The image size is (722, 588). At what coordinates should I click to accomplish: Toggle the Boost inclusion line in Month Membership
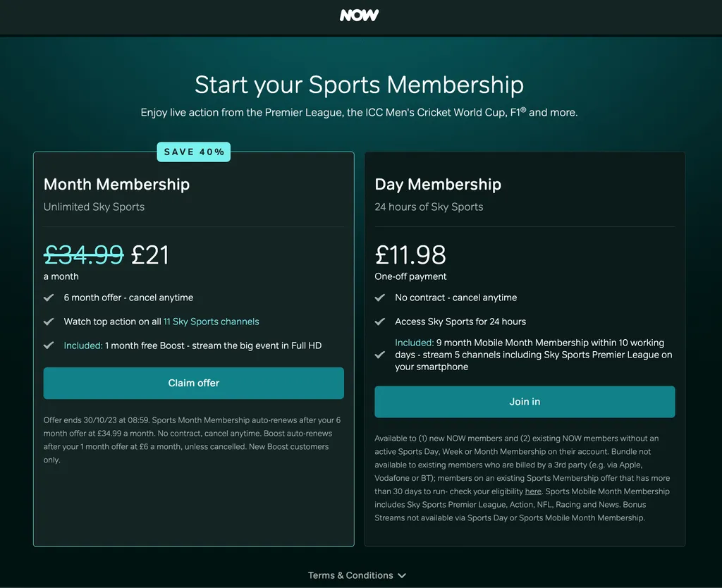pos(193,345)
